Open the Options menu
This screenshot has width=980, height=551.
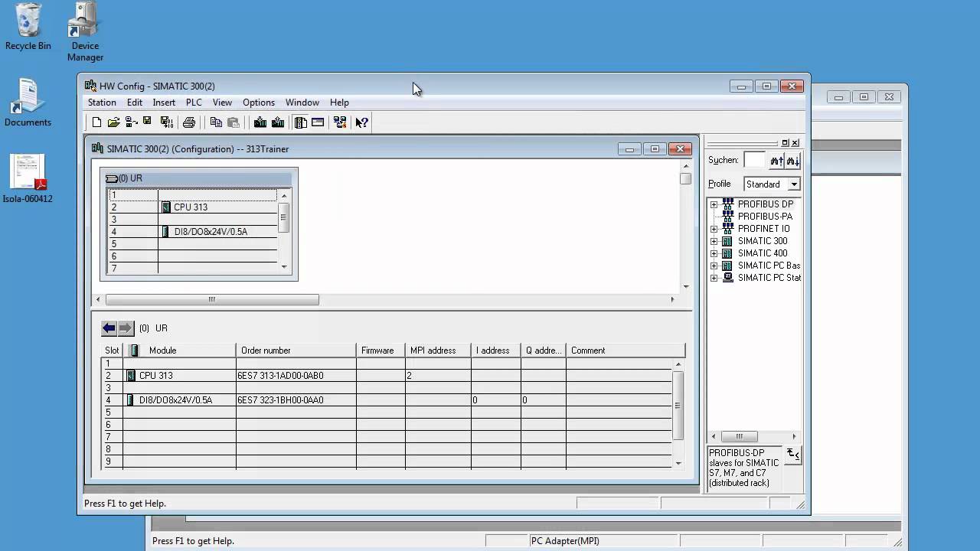(259, 103)
